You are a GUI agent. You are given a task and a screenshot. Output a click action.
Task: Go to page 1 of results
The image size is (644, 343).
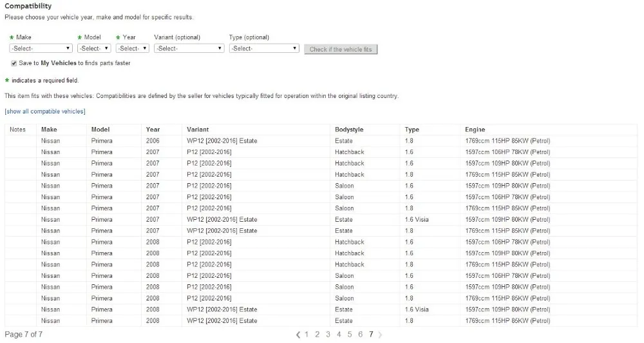pos(307,335)
